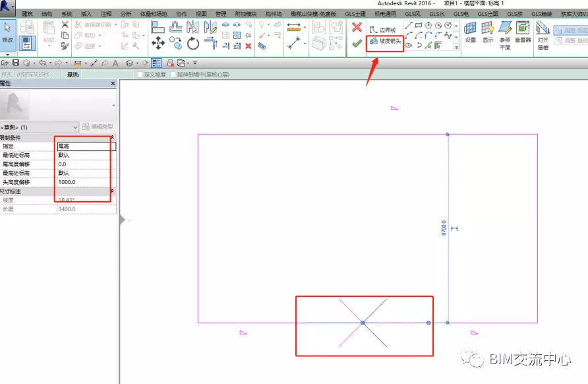Click the 参照平面 reference plane icon

coord(505,36)
